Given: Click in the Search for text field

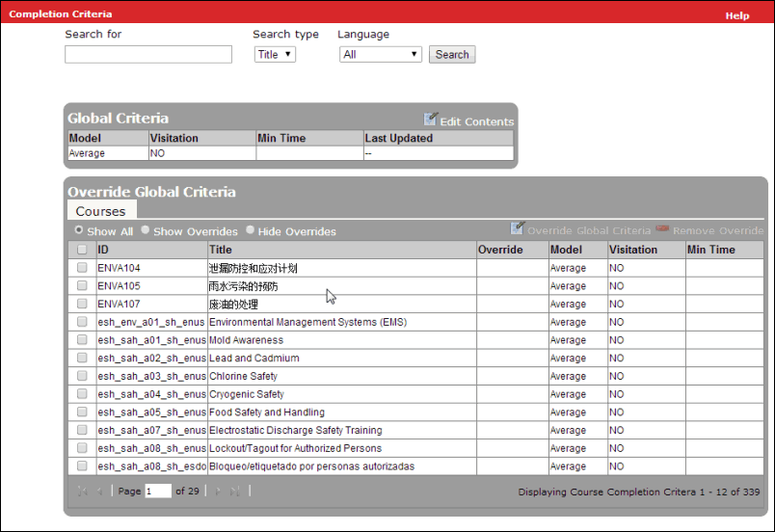Looking at the screenshot, I should click(x=148, y=55).
